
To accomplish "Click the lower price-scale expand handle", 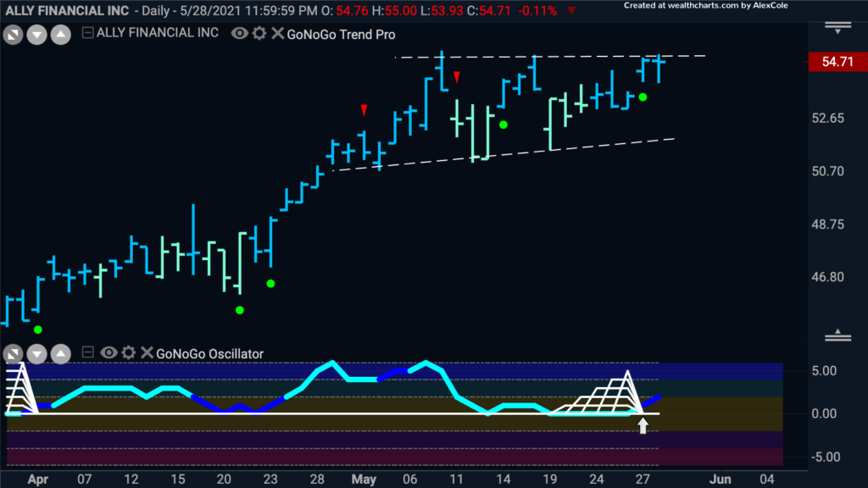I will [x=837, y=335].
